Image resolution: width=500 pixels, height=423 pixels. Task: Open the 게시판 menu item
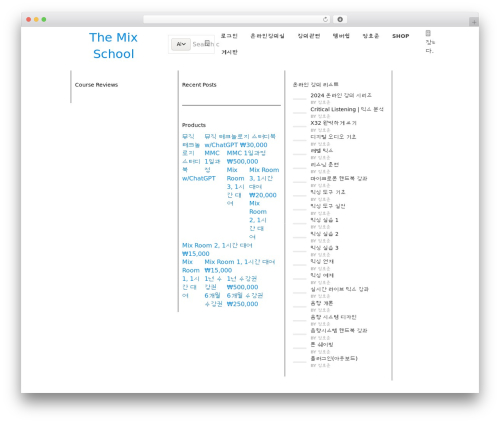pos(229,52)
